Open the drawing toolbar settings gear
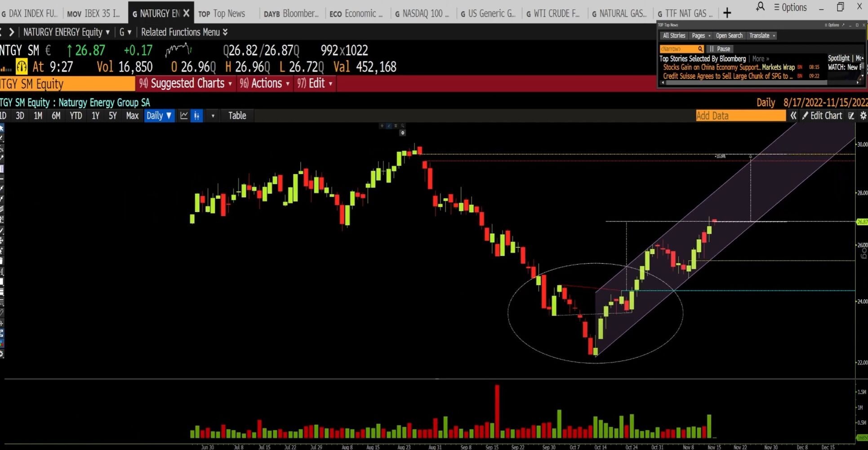Image resolution: width=868 pixels, height=450 pixels. (2, 354)
